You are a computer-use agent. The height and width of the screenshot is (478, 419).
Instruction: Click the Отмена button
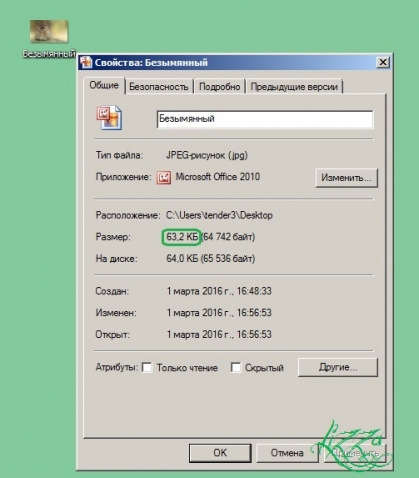(x=287, y=453)
